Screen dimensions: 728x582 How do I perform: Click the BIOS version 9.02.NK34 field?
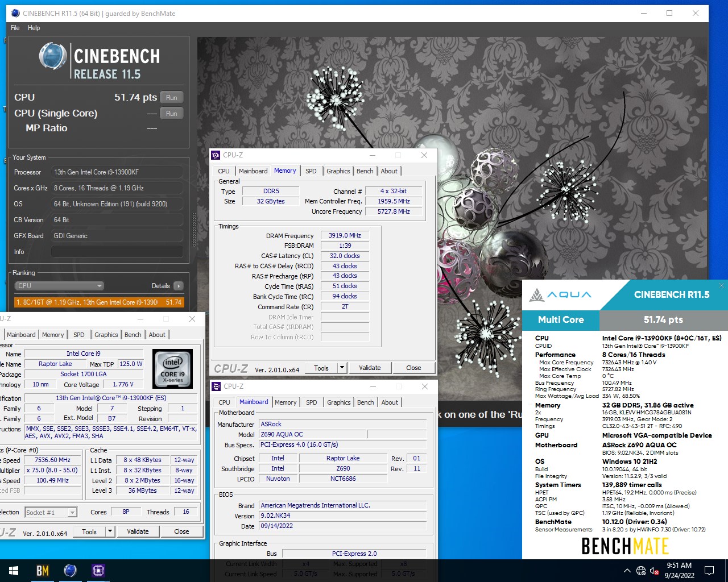coord(342,516)
